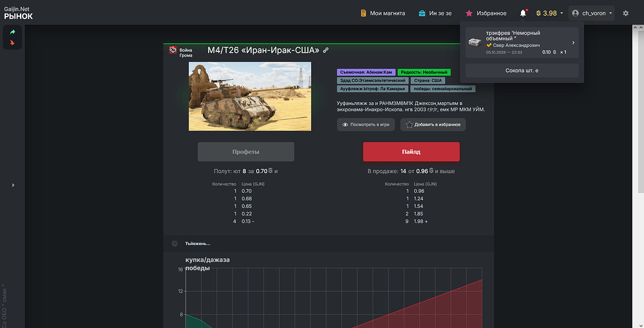
Task: Click the Зэдэ СО tag
Action: point(372,80)
